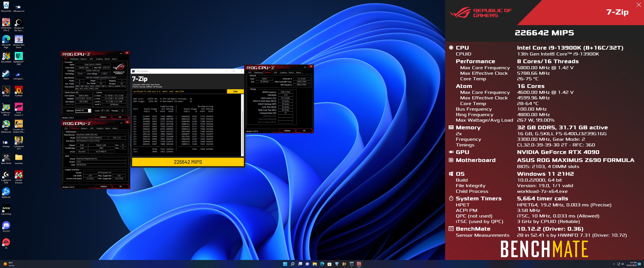The width and height of the screenshot is (644, 268).
Task: Switch to Mainboard tab in top-left CPU-Z
Action: pyautogui.click(x=74, y=59)
